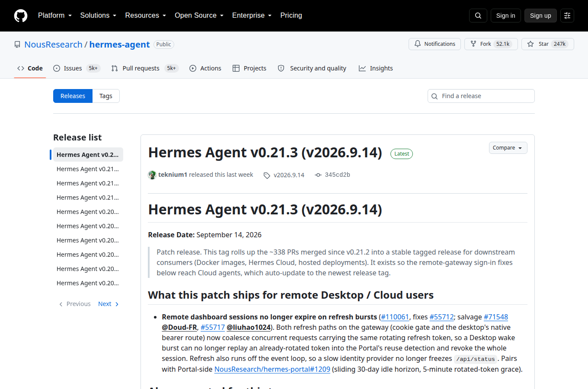Open pull request #71548 link

point(496,317)
